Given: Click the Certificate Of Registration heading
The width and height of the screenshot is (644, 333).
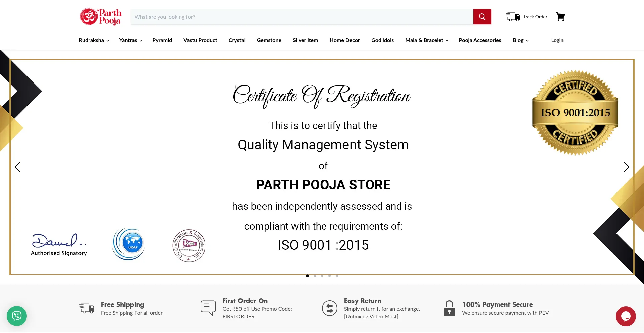Looking at the screenshot, I should point(322,96).
